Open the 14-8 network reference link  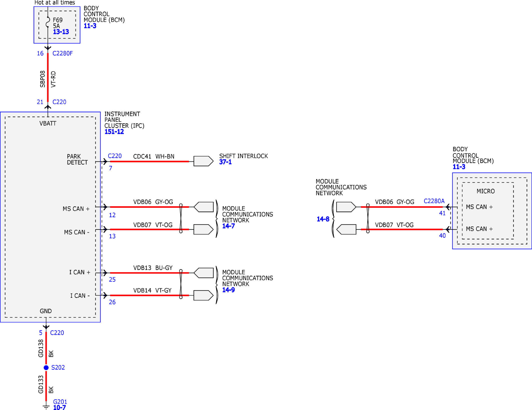[x=323, y=219]
